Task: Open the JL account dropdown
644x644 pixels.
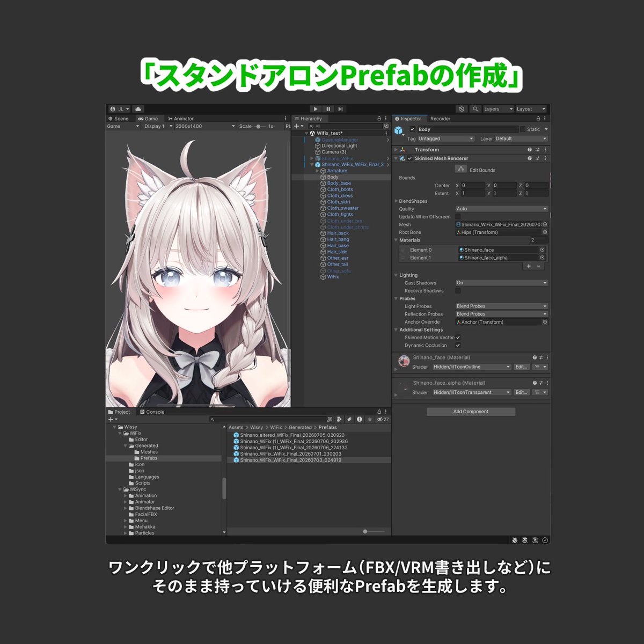Action: coord(120,109)
